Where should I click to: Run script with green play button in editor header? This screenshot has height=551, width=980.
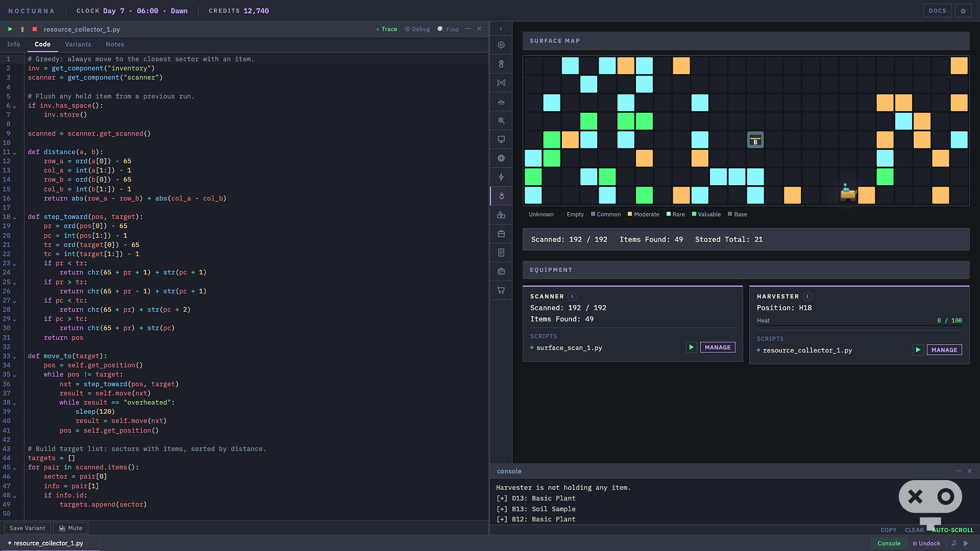point(10,29)
